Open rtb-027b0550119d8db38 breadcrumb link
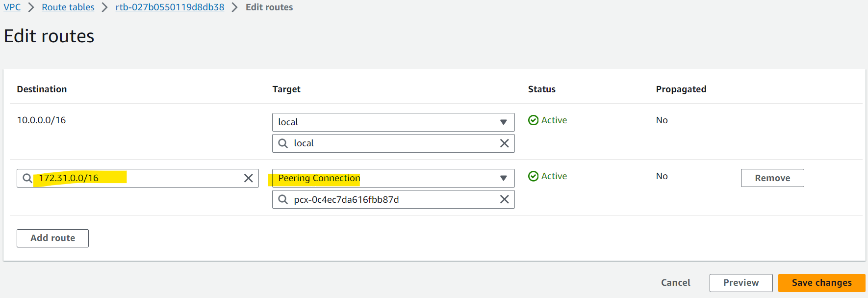868x298 pixels. click(x=170, y=7)
